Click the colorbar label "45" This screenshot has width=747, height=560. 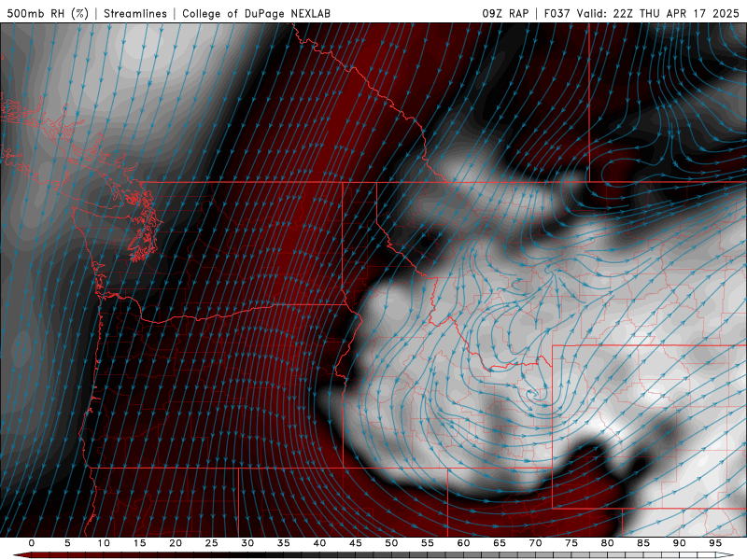click(x=356, y=543)
